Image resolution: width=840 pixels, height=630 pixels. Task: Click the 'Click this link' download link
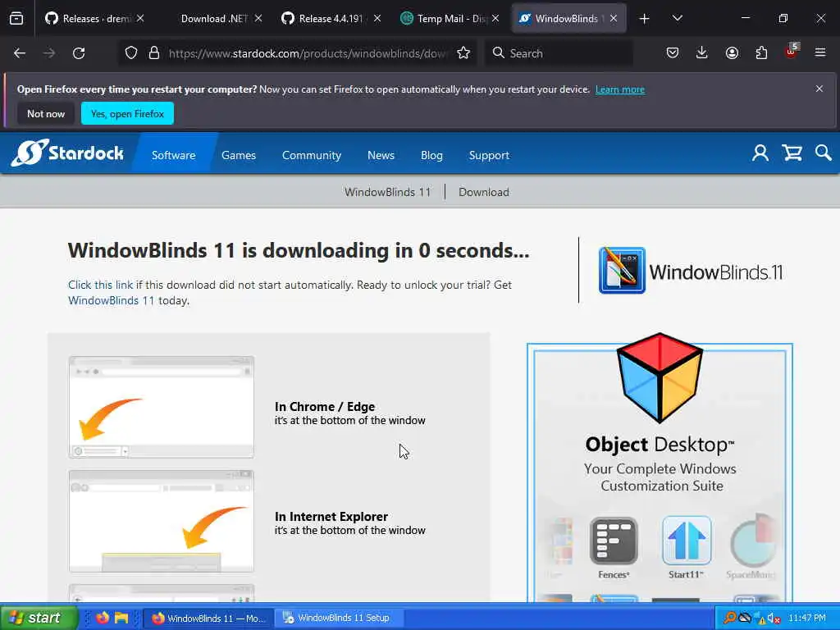[x=100, y=285]
